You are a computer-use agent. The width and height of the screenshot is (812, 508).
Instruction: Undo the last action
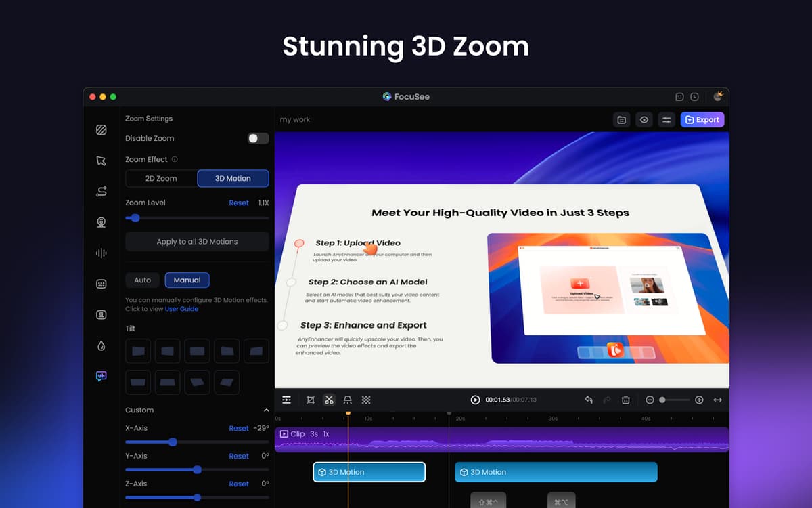click(589, 400)
